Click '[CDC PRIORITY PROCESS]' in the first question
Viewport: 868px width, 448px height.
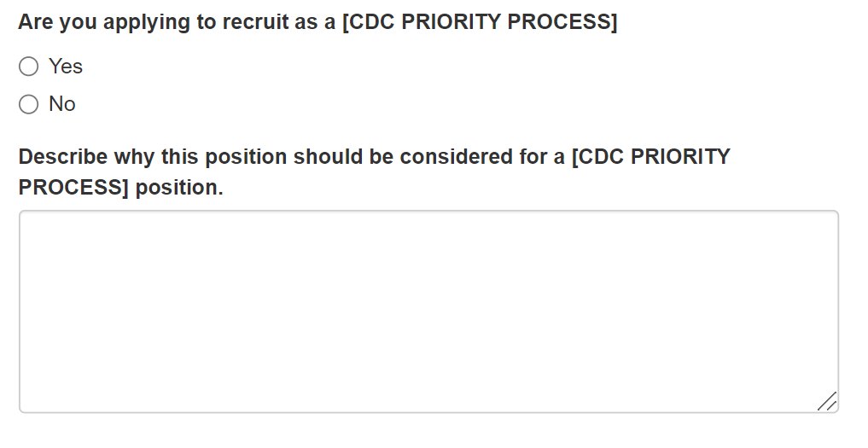pos(479,22)
